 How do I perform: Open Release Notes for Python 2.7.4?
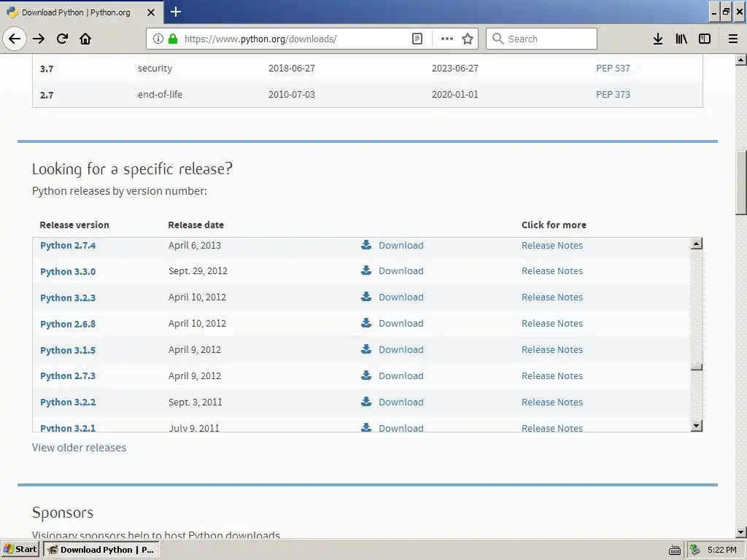551,245
